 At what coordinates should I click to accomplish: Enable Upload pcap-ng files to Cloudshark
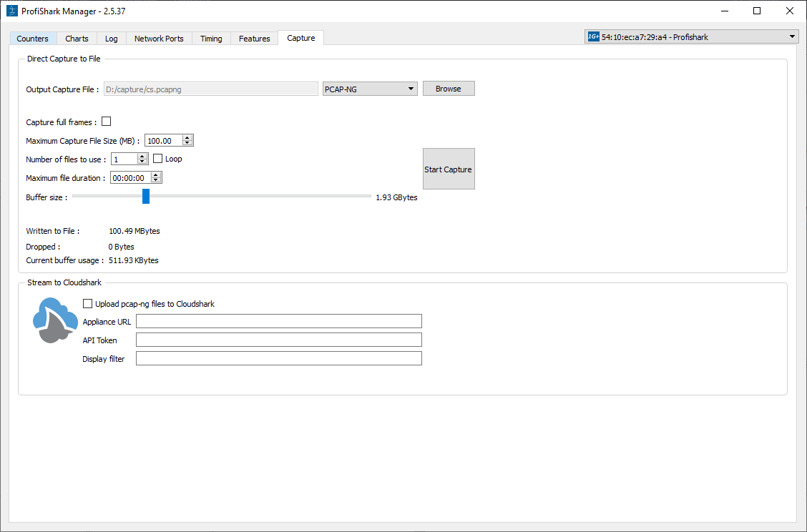[x=87, y=304]
